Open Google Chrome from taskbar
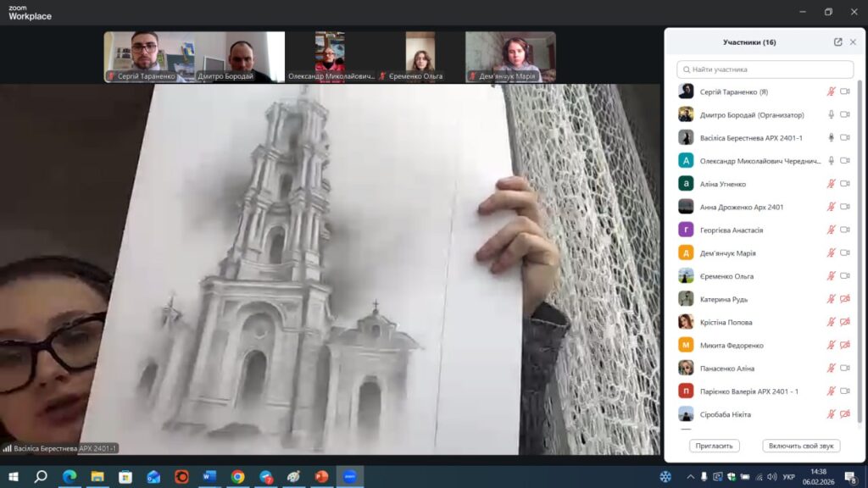 click(x=237, y=477)
